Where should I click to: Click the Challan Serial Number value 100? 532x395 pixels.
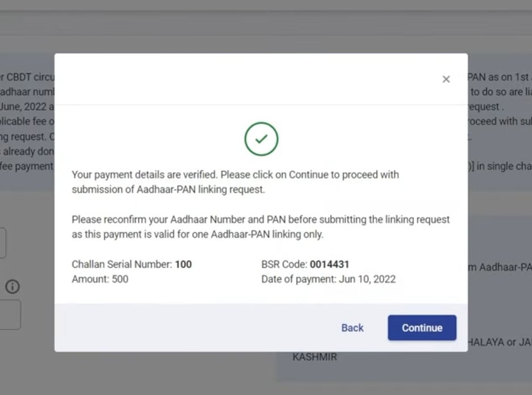point(183,264)
